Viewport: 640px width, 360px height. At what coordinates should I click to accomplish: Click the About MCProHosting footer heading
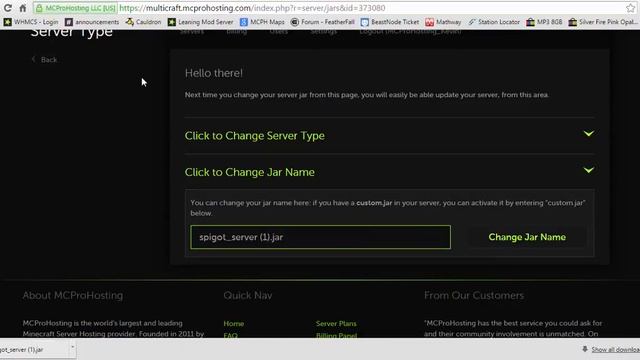click(73, 295)
